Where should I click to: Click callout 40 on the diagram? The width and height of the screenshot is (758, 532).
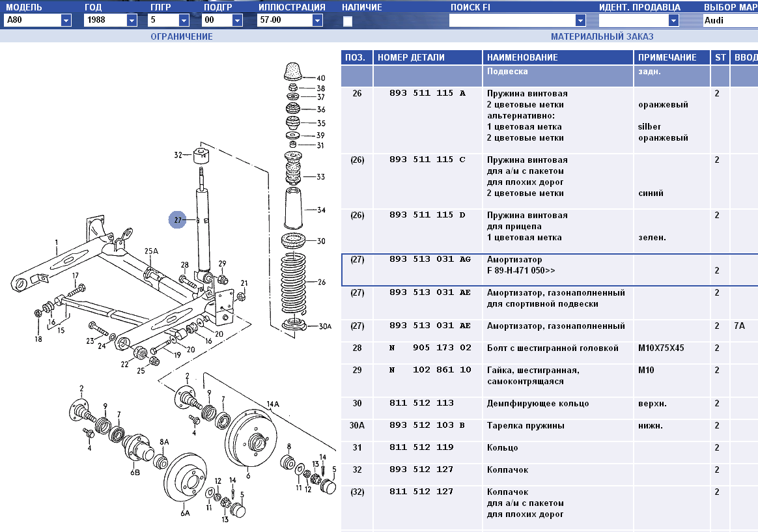(x=321, y=77)
